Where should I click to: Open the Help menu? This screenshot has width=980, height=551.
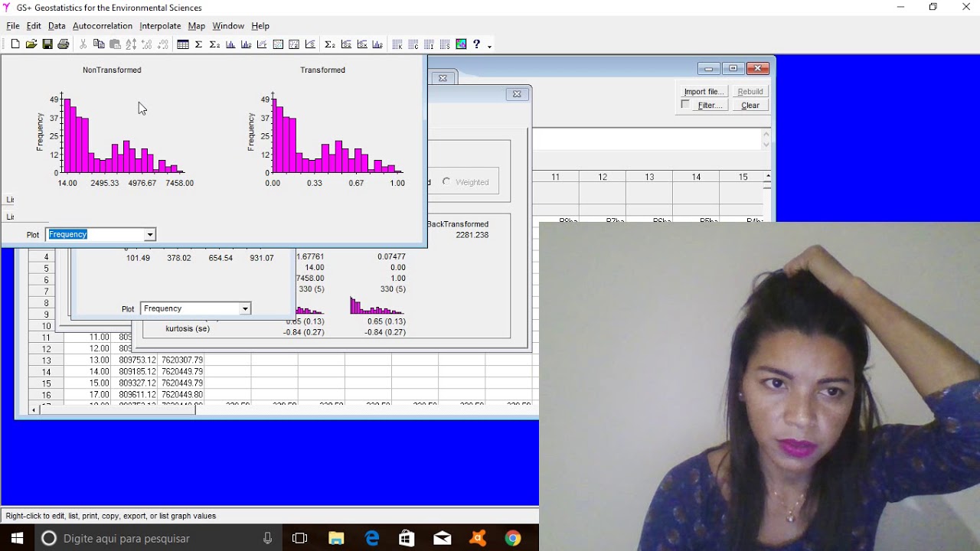pos(260,26)
